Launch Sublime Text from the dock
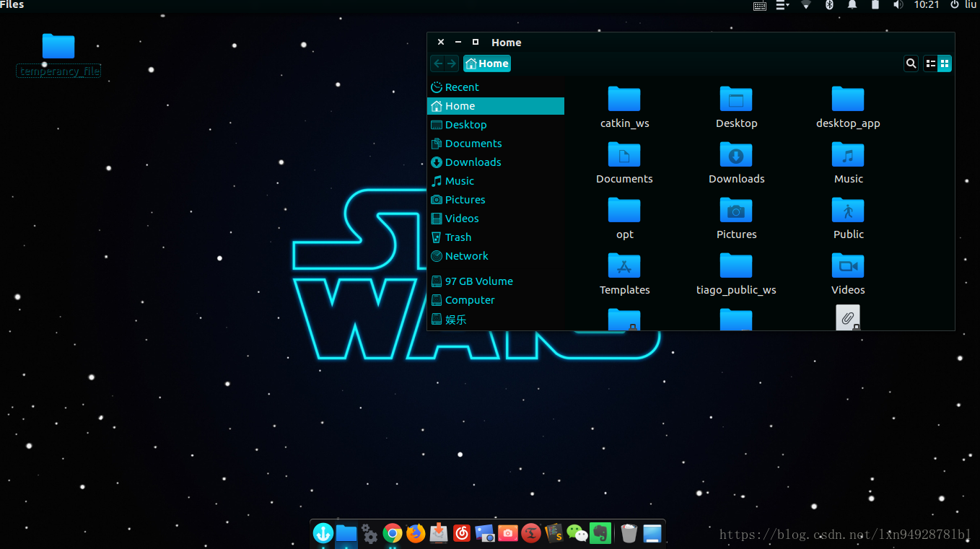This screenshot has width=980, height=549. pos(554,533)
